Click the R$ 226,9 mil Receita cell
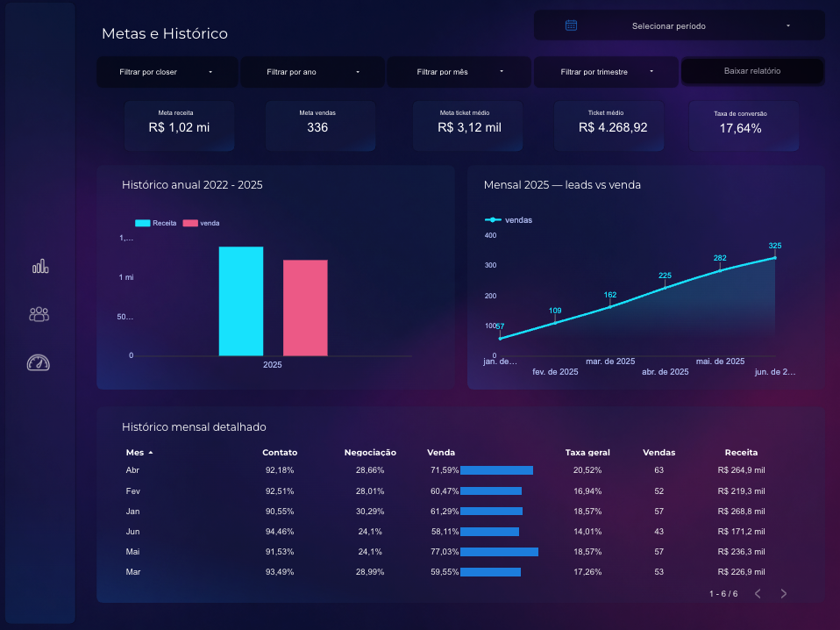 (x=742, y=572)
